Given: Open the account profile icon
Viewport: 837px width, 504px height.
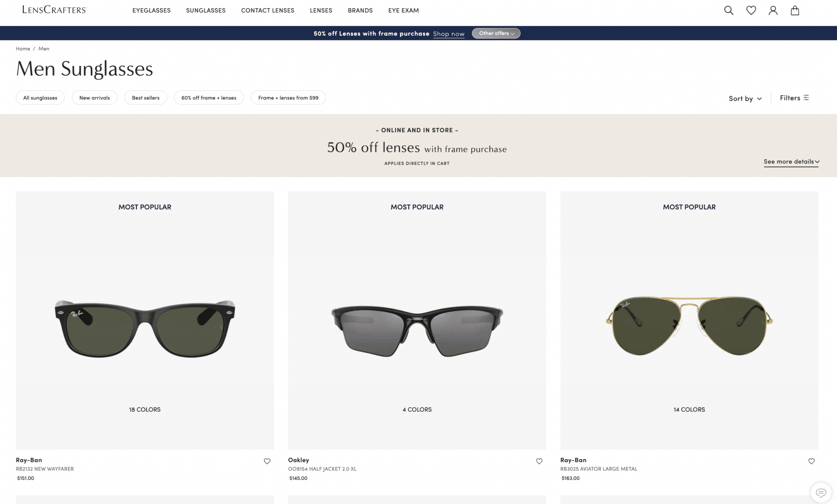Looking at the screenshot, I should coord(773,10).
